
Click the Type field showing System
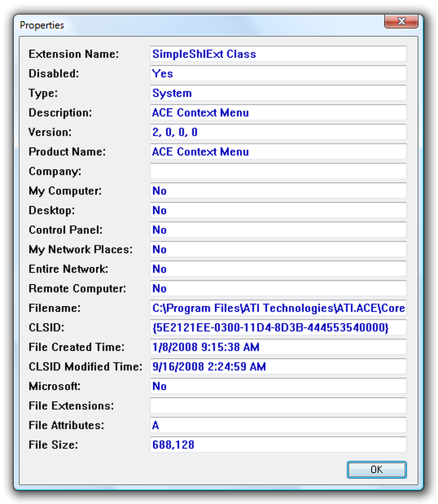tap(278, 93)
